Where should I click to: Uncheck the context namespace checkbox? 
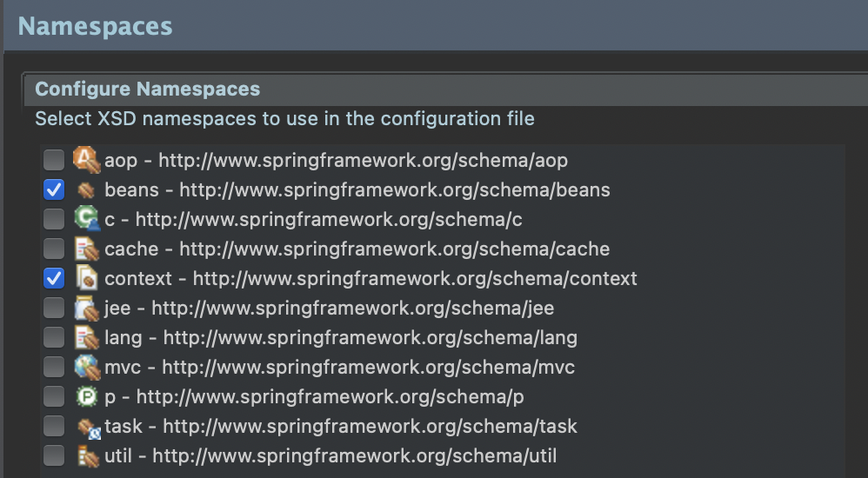54,278
